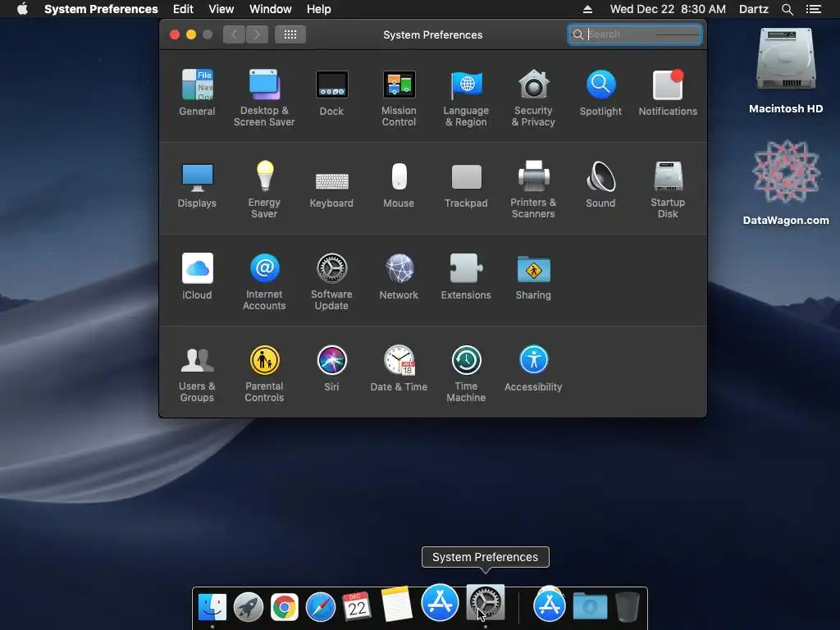Open Internet Accounts preferences
This screenshot has width=840, height=630.
(264, 282)
